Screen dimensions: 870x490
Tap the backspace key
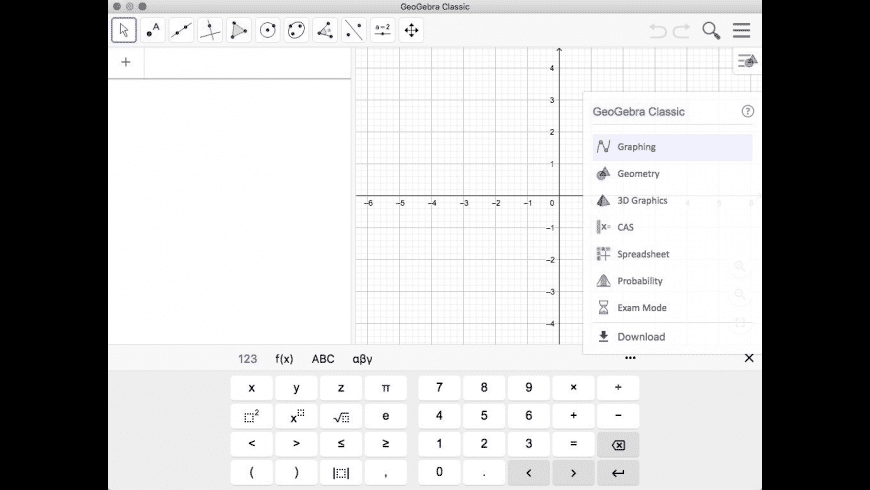pyautogui.click(x=618, y=444)
